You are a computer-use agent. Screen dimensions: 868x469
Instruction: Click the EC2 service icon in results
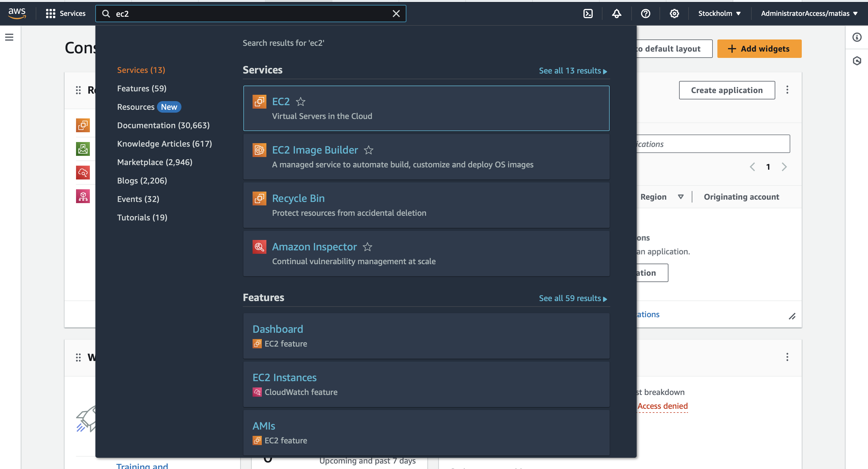pos(259,101)
